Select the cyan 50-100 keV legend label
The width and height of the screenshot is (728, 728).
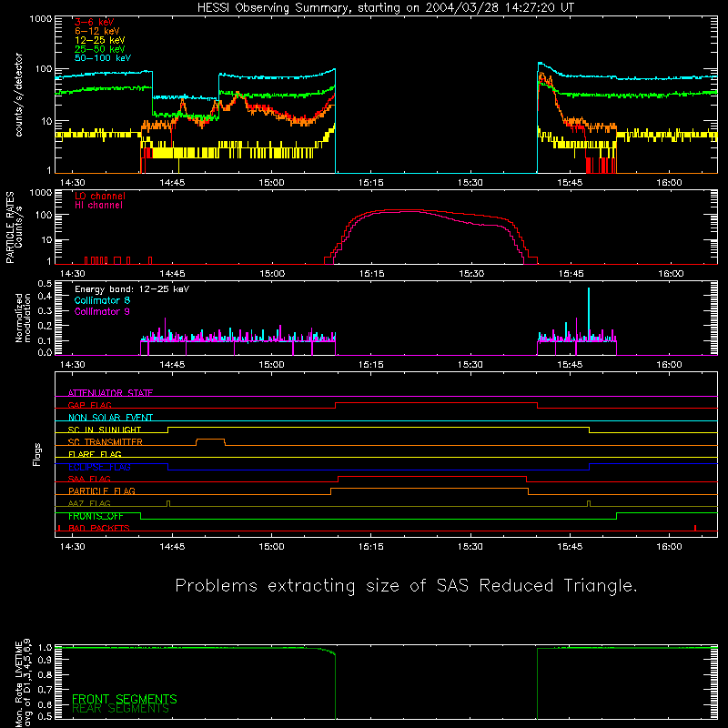coord(103,58)
